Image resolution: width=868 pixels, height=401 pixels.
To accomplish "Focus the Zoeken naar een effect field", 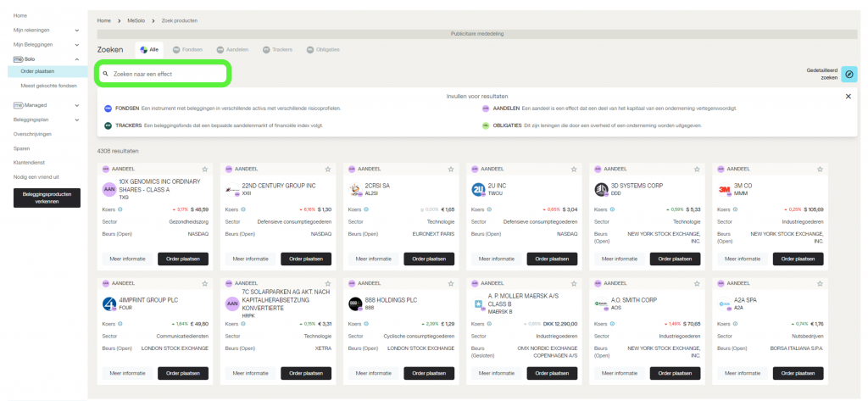I will 163,74.
